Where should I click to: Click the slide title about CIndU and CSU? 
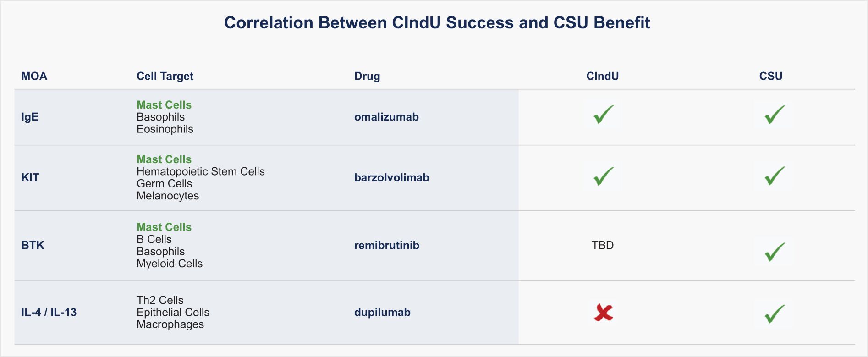coord(437,22)
